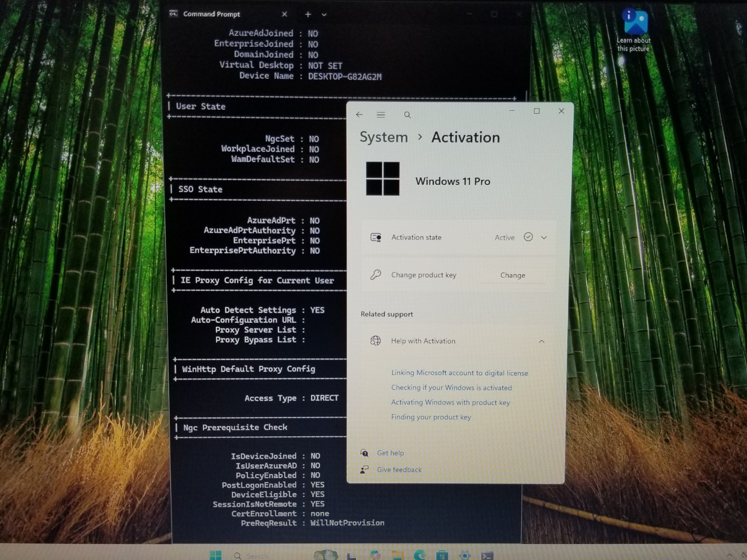Click the Get help icon

(x=365, y=453)
